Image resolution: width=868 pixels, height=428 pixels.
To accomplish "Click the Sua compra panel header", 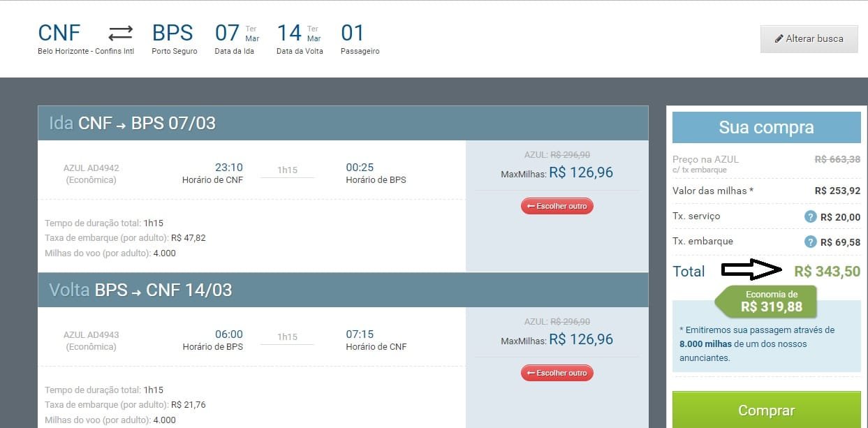I will [766, 128].
